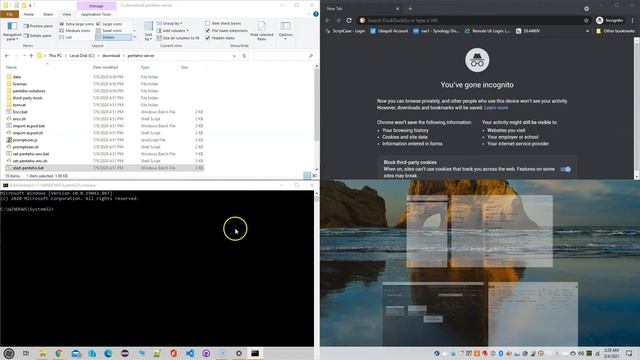640x360 pixels.
Task: Open the Add columns dropdown
Action: coord(173,31)
